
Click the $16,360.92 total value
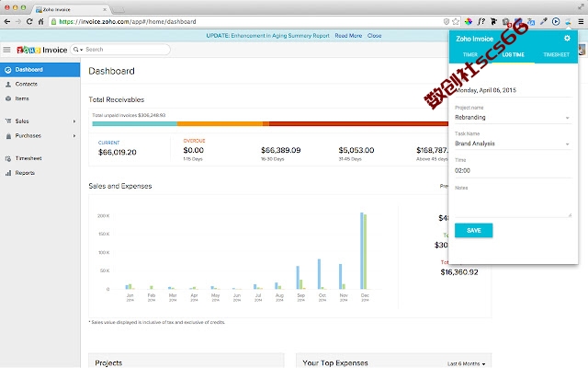[x=459, y=272]
